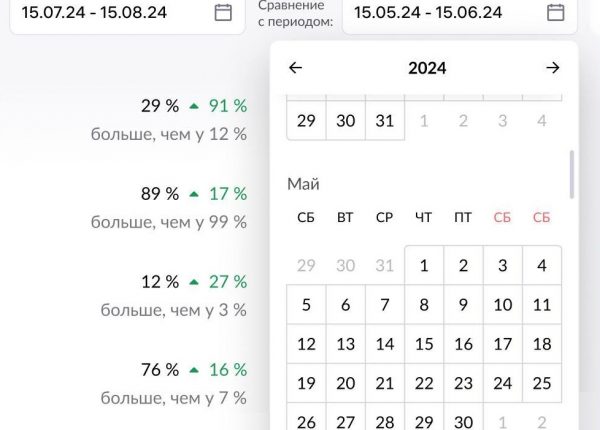Open the 2024 year selector header
The height and width of the screenshot is (430, 600).
(x=427, y=68)
